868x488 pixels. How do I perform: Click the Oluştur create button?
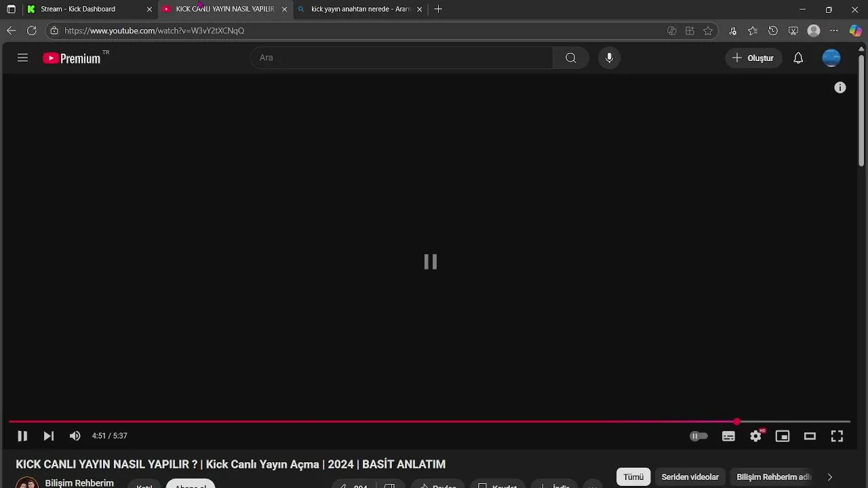(753, 58)
